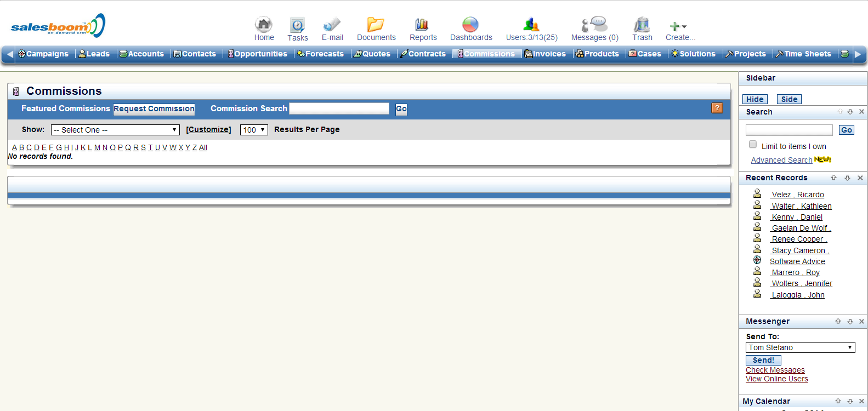Open the more-tabs list icon
The width and height of the screenshot is (868, 411).
click(845, 54)
